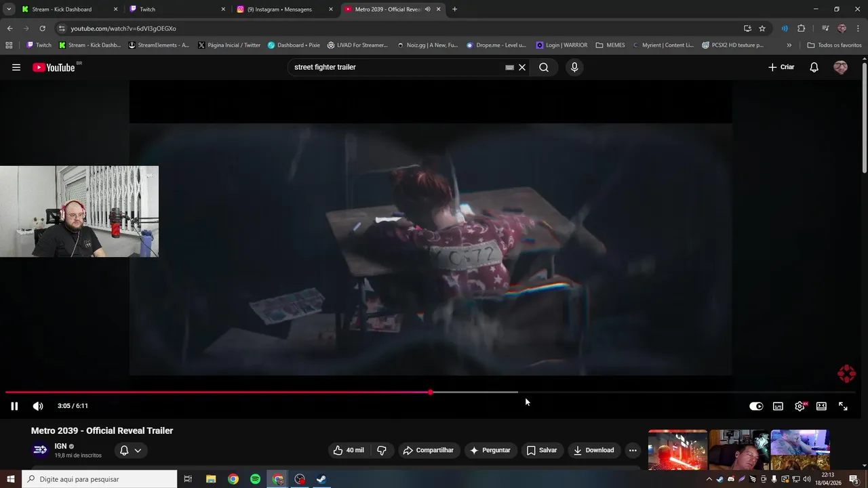The width and height of the screenshot is (868, 488).
Task: Mute the YouTube video volume
Action: [x=38, y=406]
